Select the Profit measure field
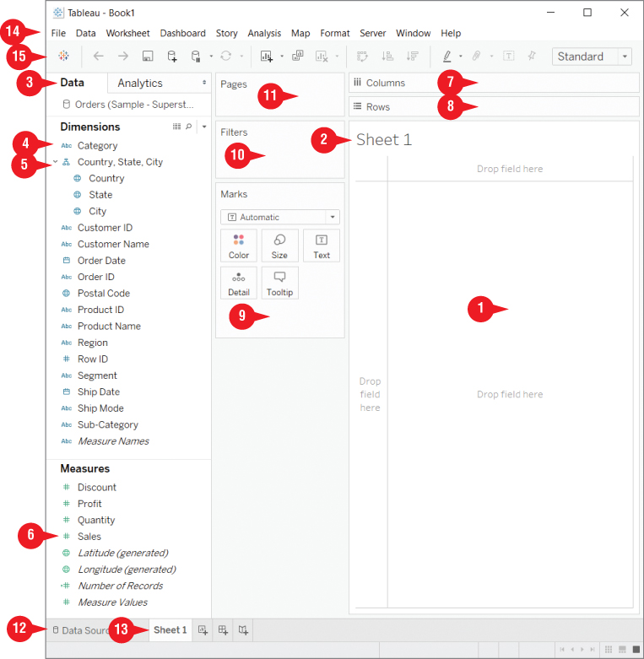644x659 pixels. coord(89,504)
